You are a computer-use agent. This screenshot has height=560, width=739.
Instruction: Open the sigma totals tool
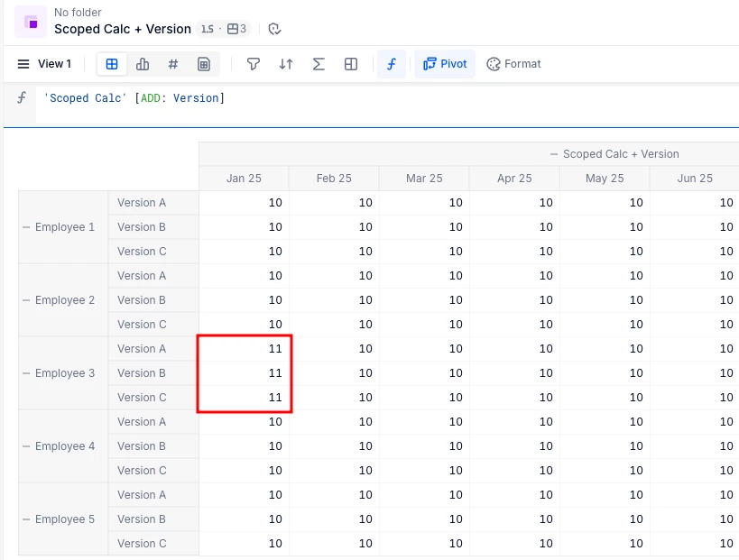tap(319, 64)
